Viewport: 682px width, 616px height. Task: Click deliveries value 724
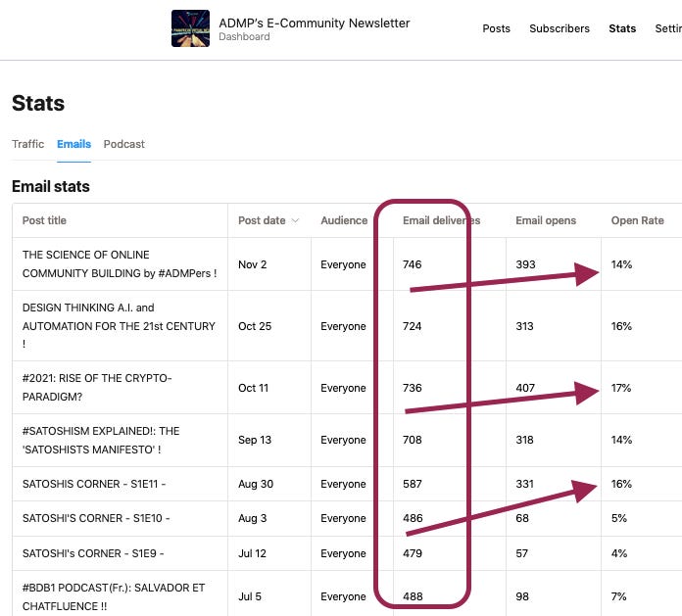[x=412, y=326]
